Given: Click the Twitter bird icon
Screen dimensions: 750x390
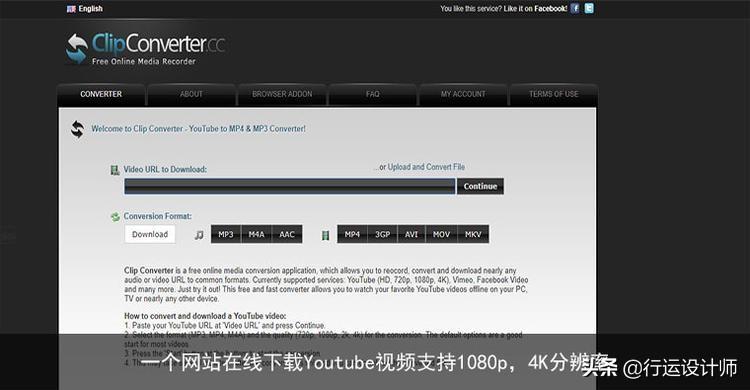Looking at the screenshot, I should point(589,8).
